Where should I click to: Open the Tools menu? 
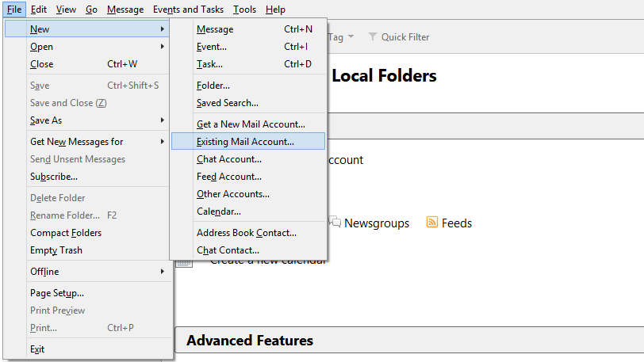click(x=244, y=9)
